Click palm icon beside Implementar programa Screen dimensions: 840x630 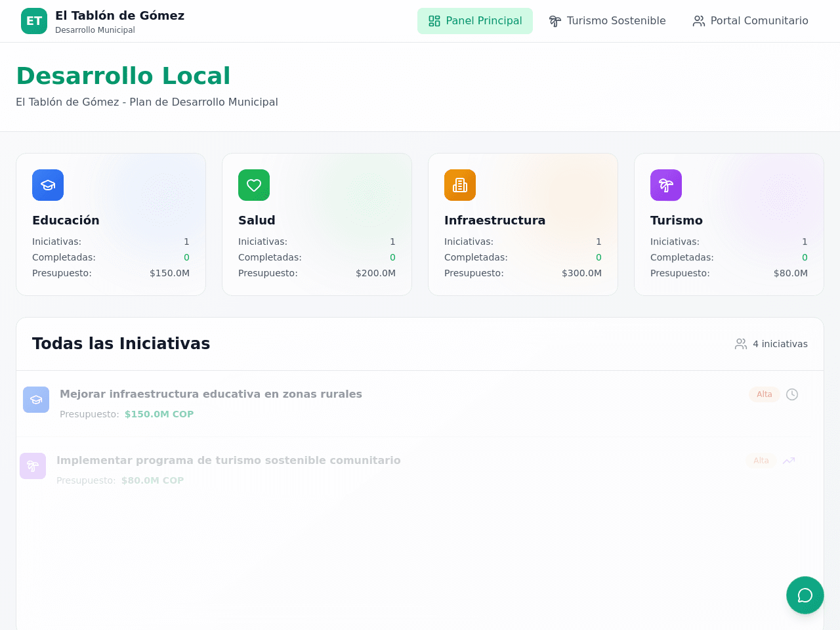click(x=33, y=466)
